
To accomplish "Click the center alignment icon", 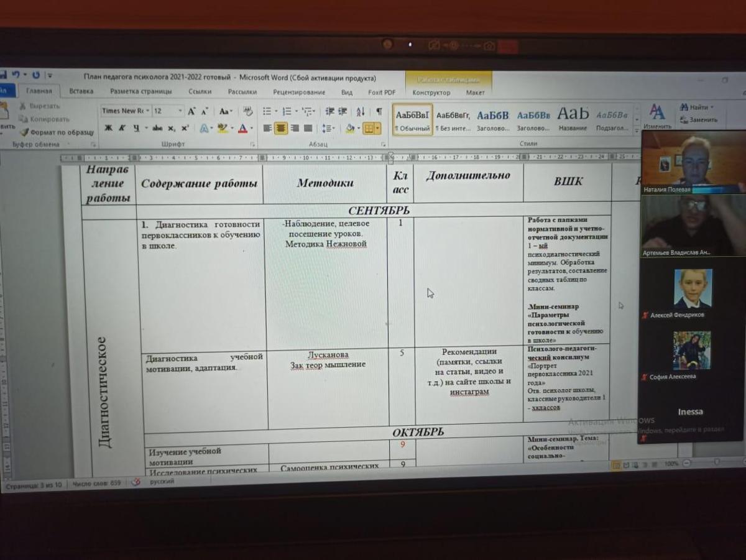I will 281,129.
